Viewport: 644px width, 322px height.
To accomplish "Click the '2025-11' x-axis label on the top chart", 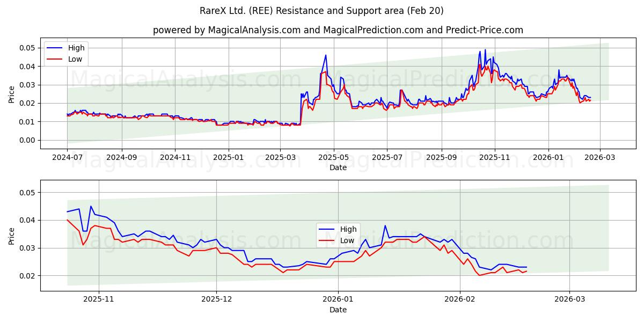I will click(x=495, y=158).
